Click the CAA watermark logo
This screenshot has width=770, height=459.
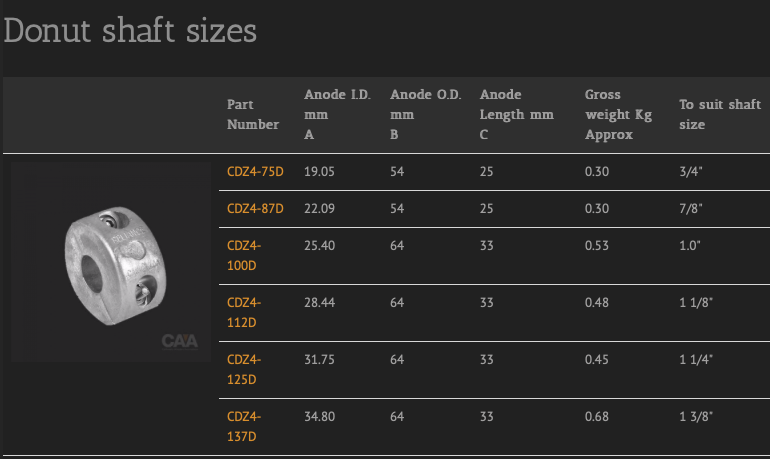pos(180,341)
